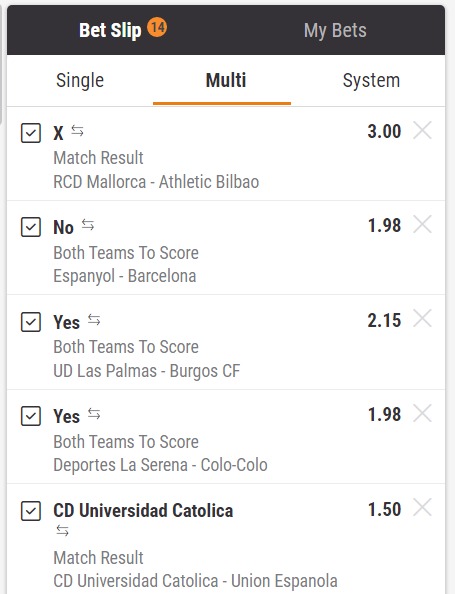Switch to the Single bet tab
The width and height of the screenshot is (455, 594).
click(x=80, y=80)
